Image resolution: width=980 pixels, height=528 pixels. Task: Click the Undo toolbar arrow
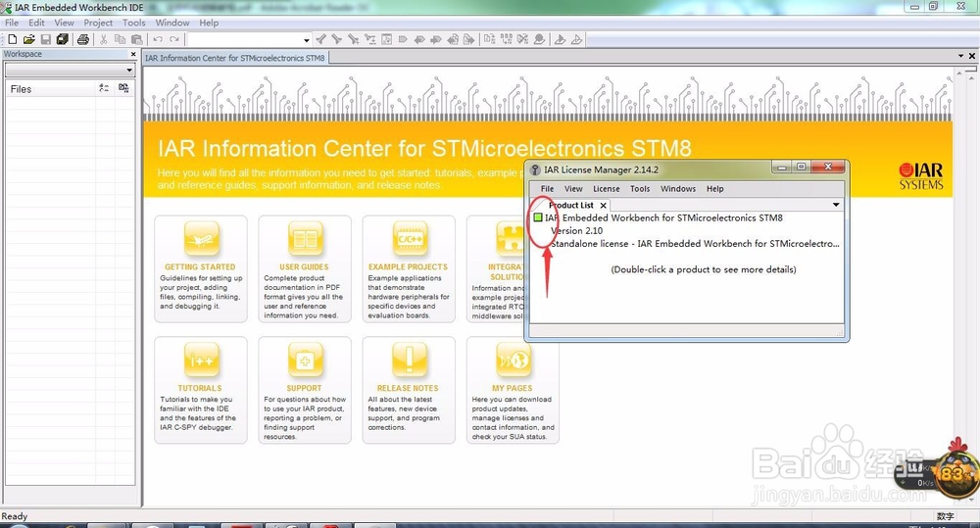158,39
